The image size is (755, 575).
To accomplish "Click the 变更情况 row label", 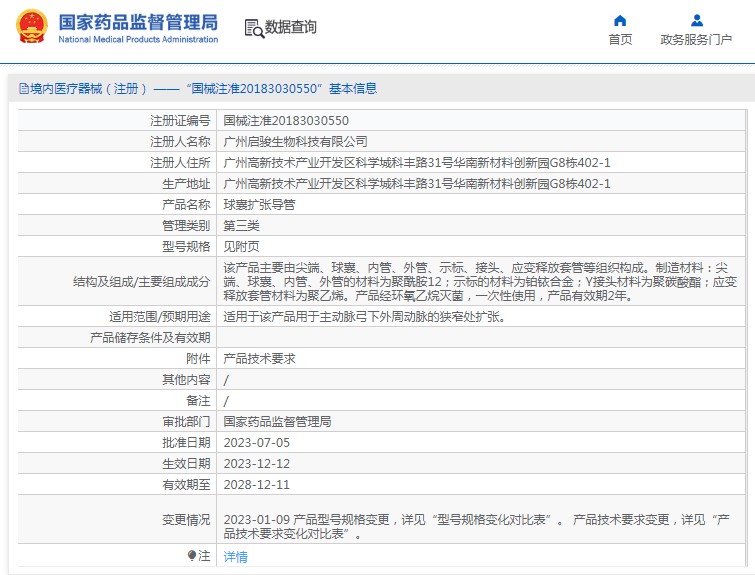I will pos(186,520).
